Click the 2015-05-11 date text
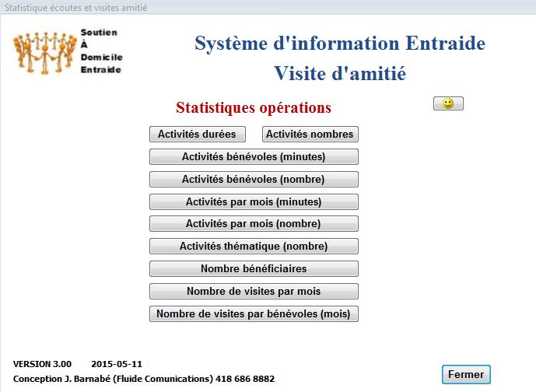 tap(117, 364)
